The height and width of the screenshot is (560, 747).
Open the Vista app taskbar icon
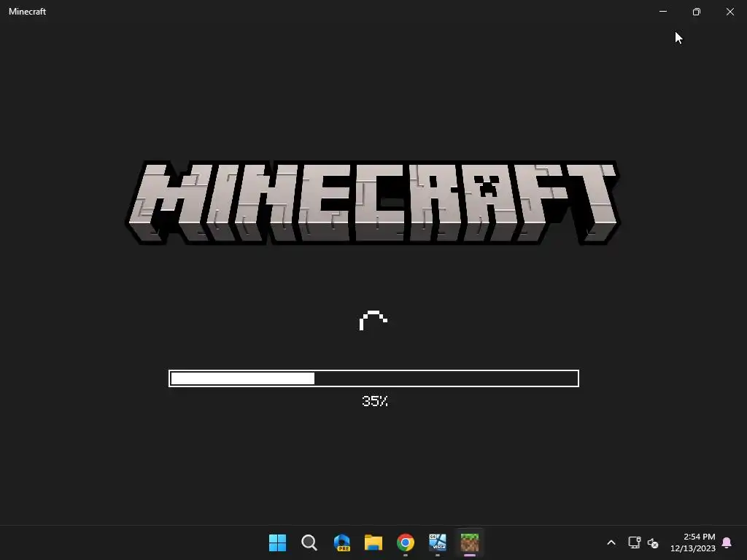[x=438, y=542]
